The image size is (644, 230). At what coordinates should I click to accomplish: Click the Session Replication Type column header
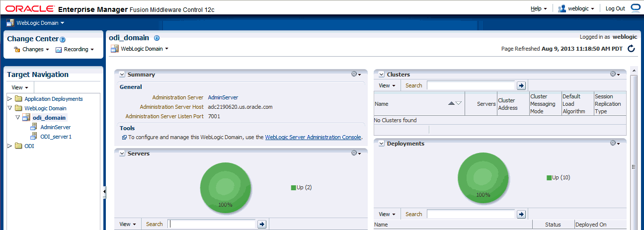pos(610,104)
